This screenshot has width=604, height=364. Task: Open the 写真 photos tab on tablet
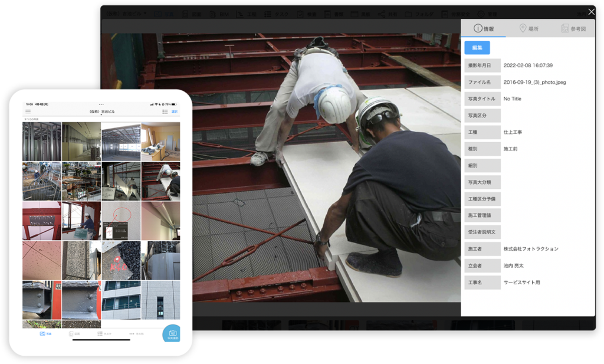click(45, 333)
